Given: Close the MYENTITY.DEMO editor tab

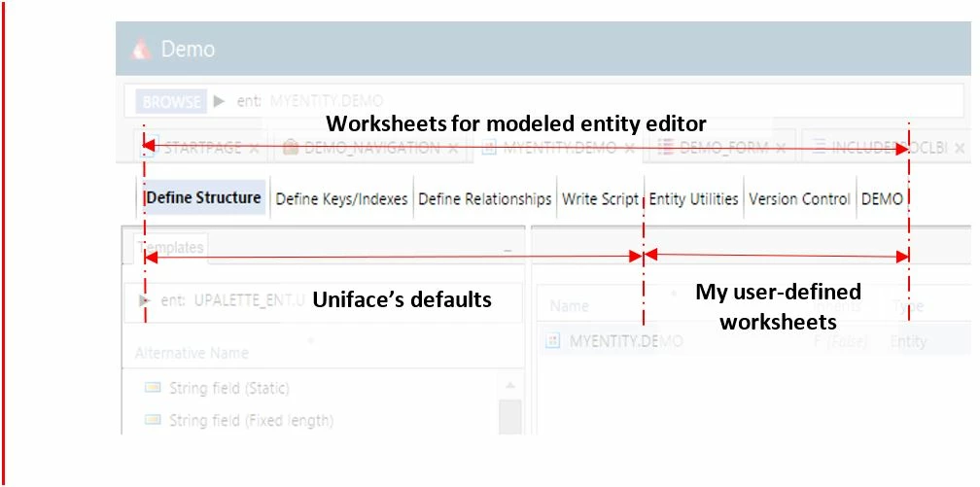Looking at the screenshot, I should pos(630,149).
